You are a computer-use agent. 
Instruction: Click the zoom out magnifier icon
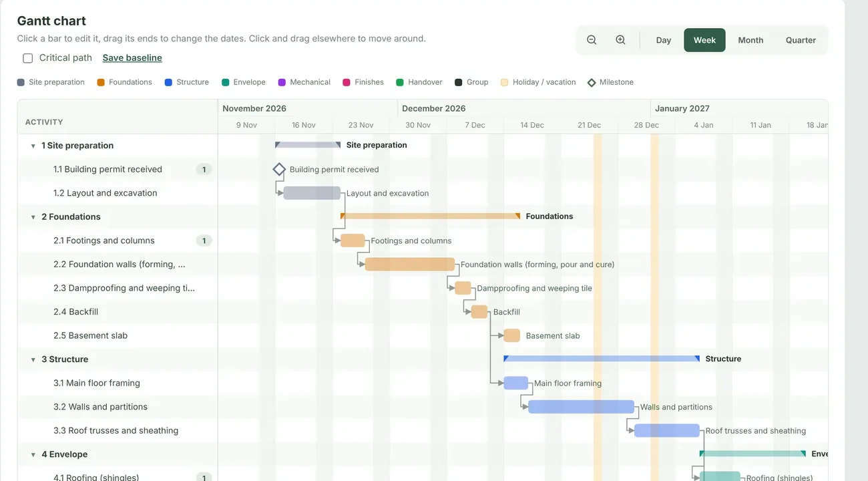click(592, 40)
